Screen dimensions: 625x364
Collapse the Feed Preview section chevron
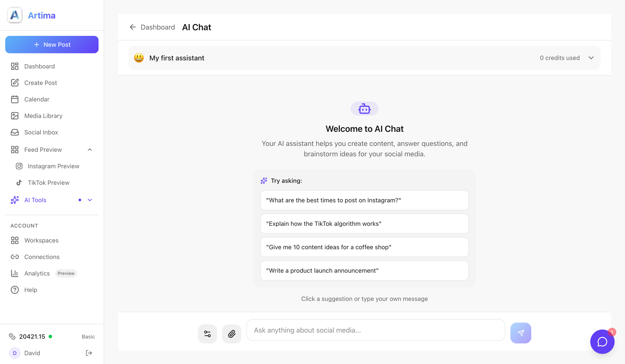click(x=90, y=150)
